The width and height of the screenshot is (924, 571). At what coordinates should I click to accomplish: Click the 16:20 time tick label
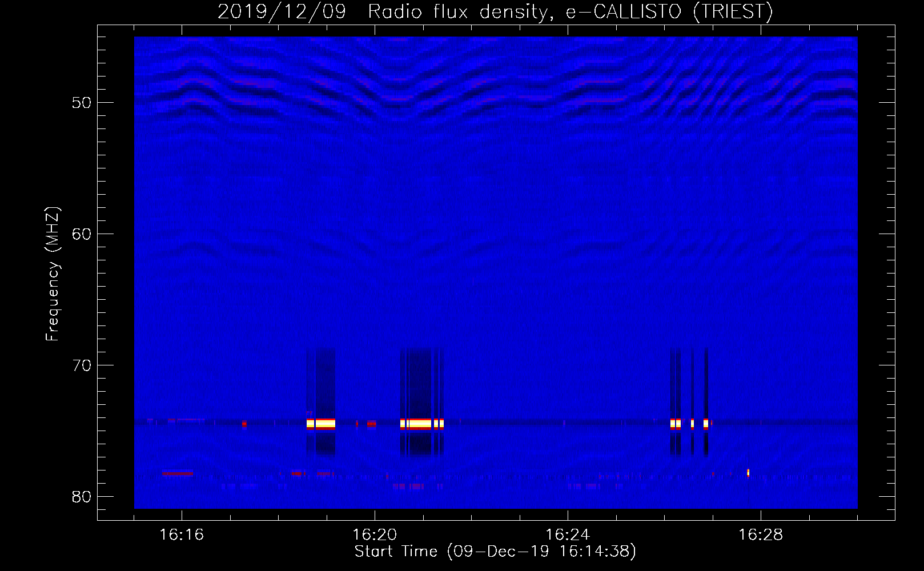(x=375, y=535)
